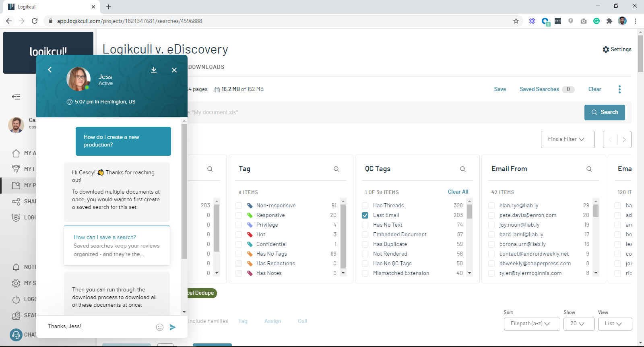
Task: Open the three-dot more options menu
Action: tap(619, 89)
